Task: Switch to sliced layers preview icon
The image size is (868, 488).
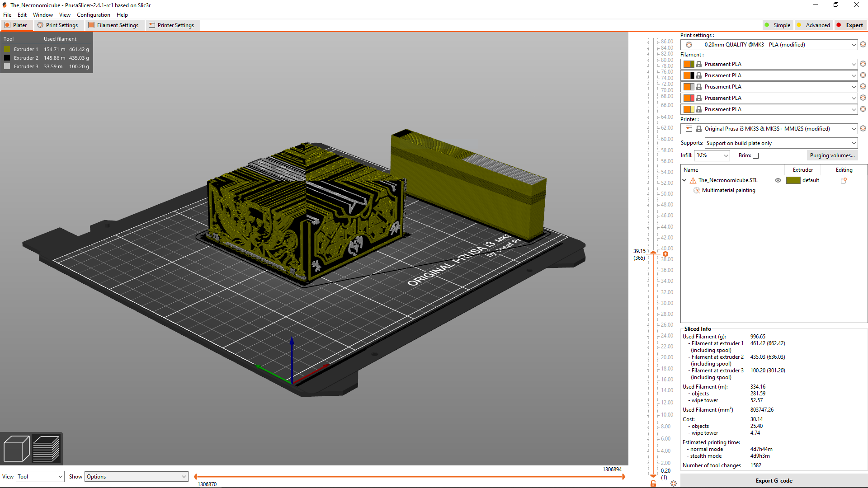Action: pyautogui.click(x=46, y=449)
